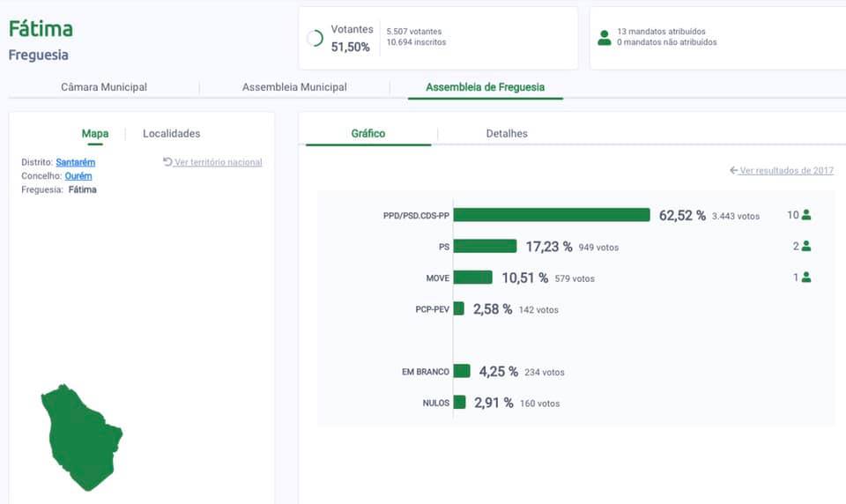Click the undo arrow icon beside Ver território nacional

point(167,161)
